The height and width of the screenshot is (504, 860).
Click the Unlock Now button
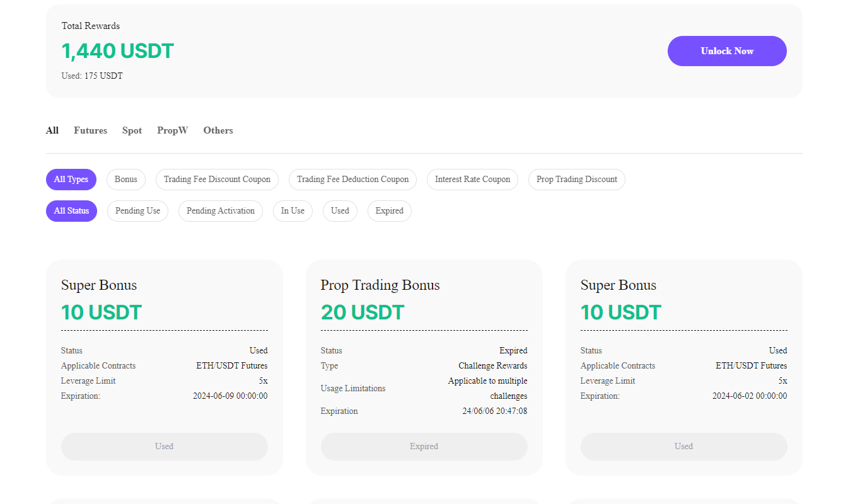[x=726, y=51]
